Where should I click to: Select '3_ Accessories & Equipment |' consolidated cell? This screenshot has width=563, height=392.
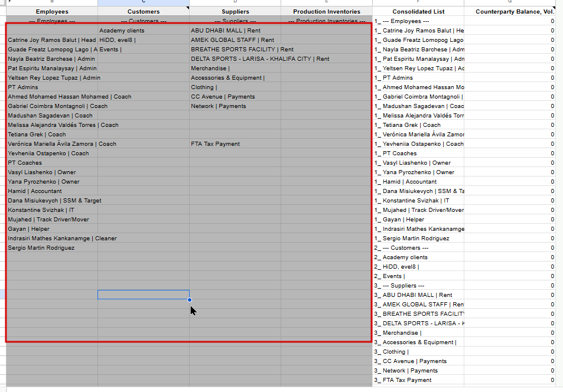click(418, 342)
